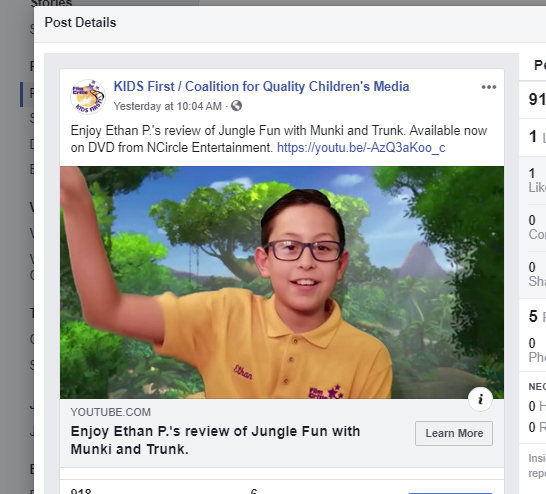The width and height of the screenshot is (546, 494).
Task: Open the Ethan P. review video thumbnail
Action: tap(282, 282)
